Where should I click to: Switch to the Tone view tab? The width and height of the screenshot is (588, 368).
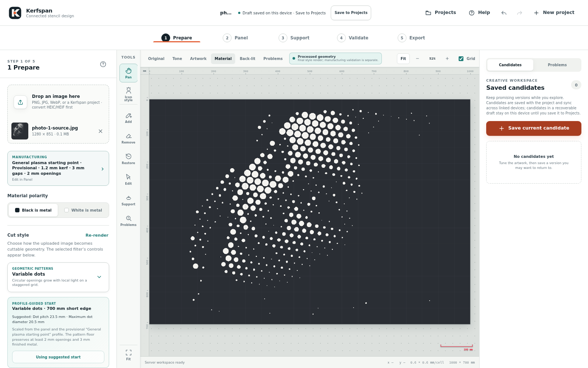click(177, 59)
